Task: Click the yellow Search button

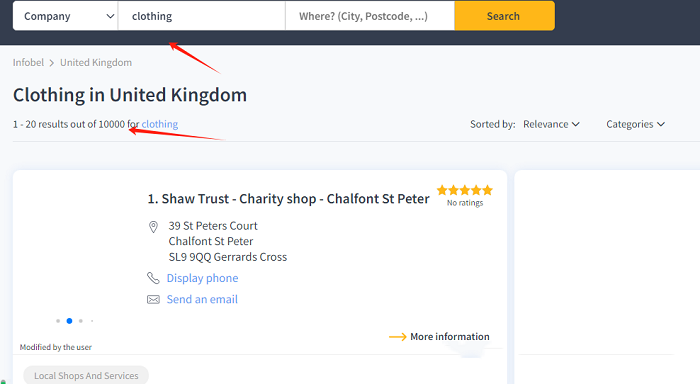Action: (x=504, y=16)
